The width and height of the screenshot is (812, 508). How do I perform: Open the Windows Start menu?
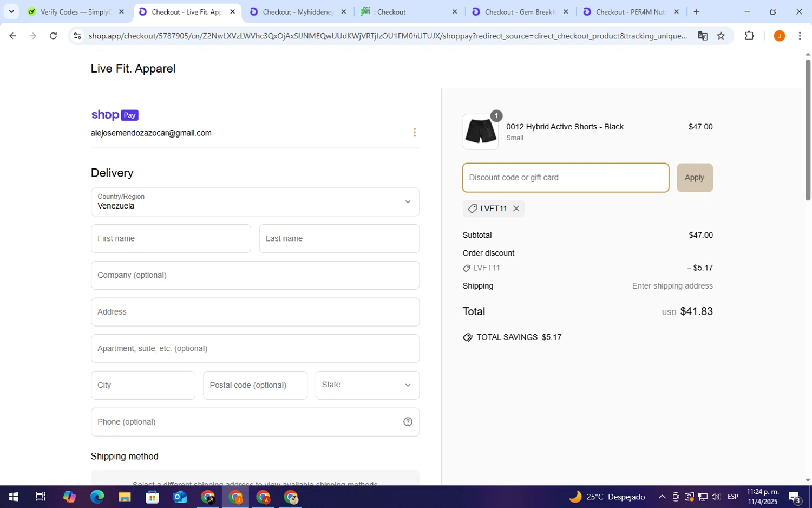(14, 497)
